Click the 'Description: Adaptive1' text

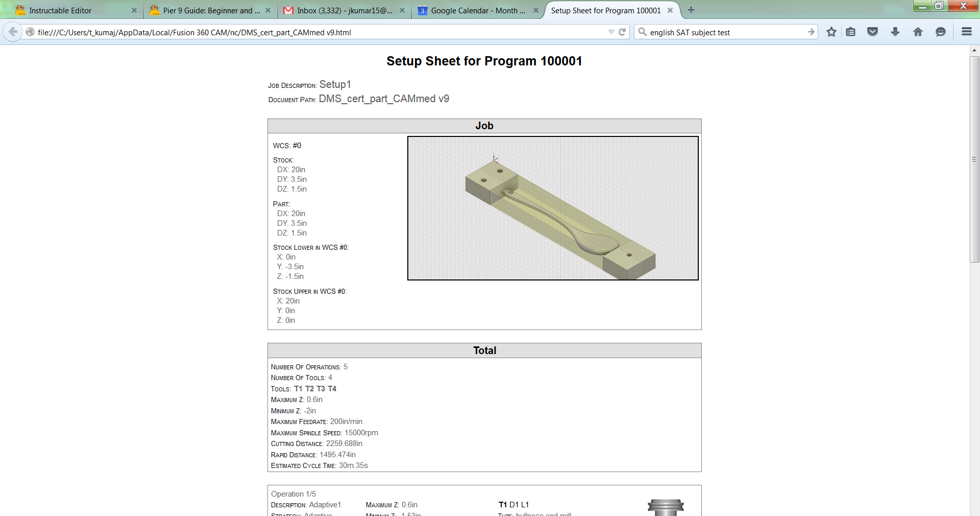point(306,505)
